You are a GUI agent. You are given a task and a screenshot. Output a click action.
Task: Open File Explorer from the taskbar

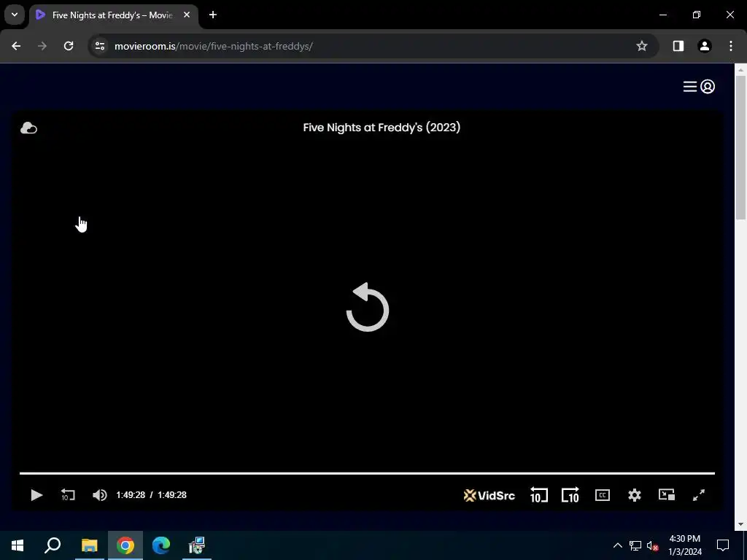click(x=89, y=545)
